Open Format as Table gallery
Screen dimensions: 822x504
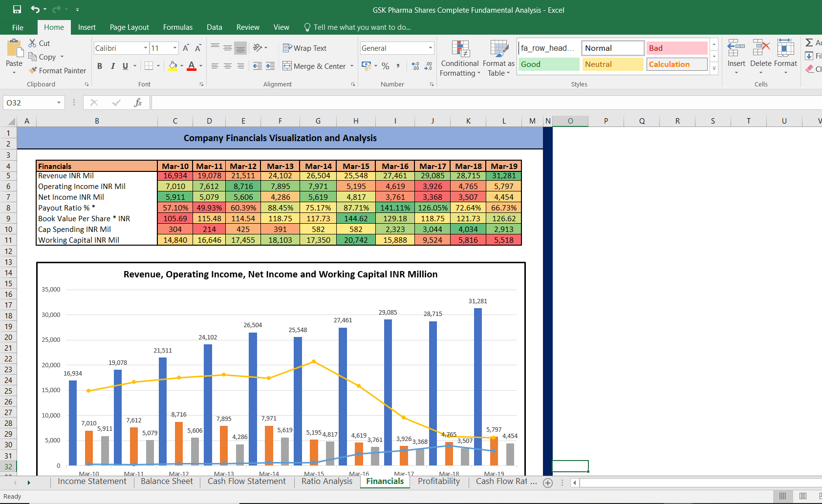(x=499, y=58)
